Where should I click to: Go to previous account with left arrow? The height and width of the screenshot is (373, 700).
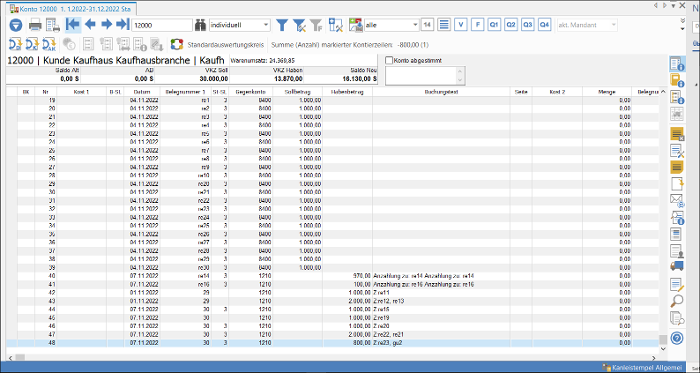point(90,25)
